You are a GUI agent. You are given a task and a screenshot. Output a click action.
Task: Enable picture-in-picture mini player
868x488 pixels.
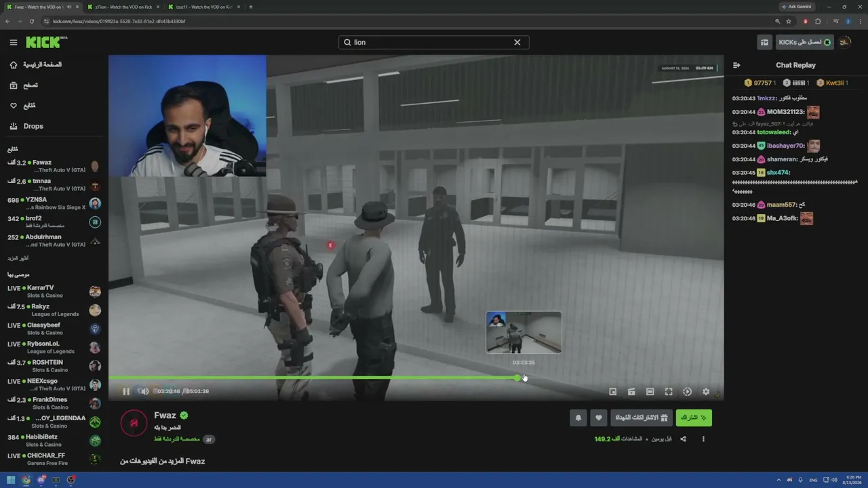tap(612, 392)
